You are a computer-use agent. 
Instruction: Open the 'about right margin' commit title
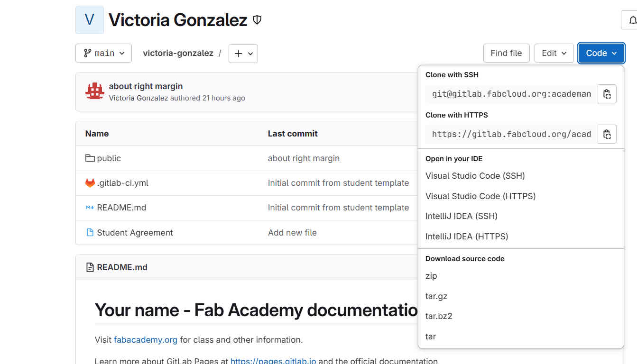tap(146, 86)
